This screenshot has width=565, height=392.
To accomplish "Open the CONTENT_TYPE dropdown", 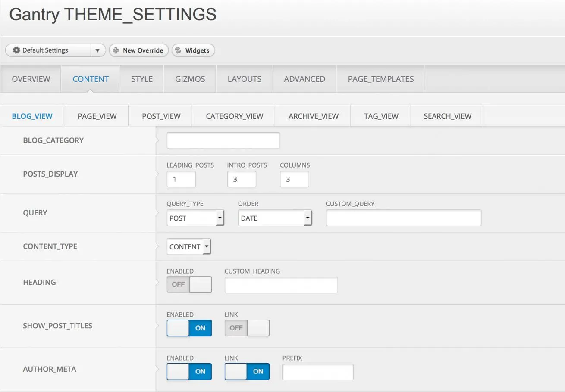I will (x=189, y=246).
